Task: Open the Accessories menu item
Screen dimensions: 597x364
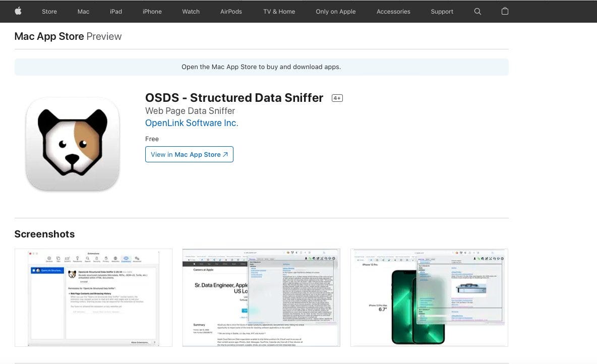Action: click(x=393, y=12)
